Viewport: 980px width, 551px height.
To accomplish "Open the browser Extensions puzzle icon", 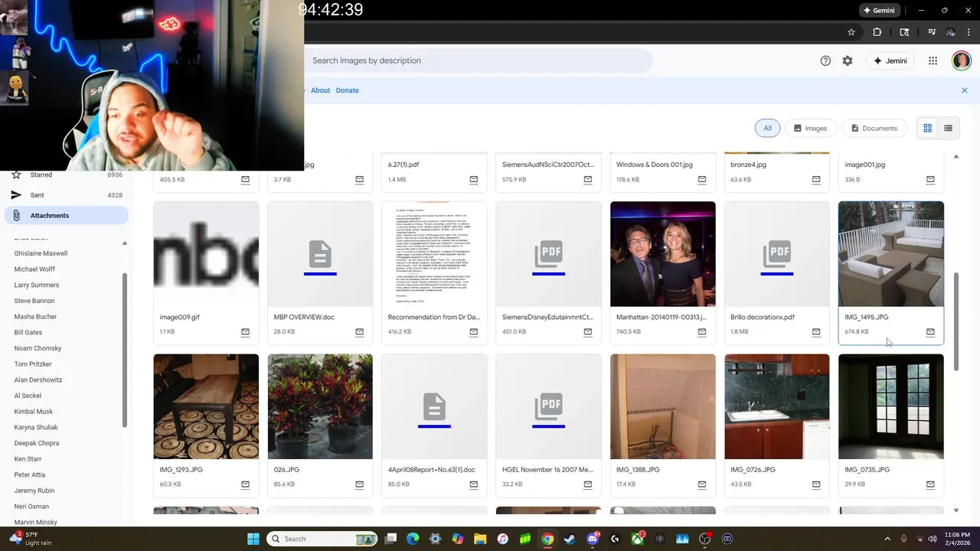I will point(877,32).
